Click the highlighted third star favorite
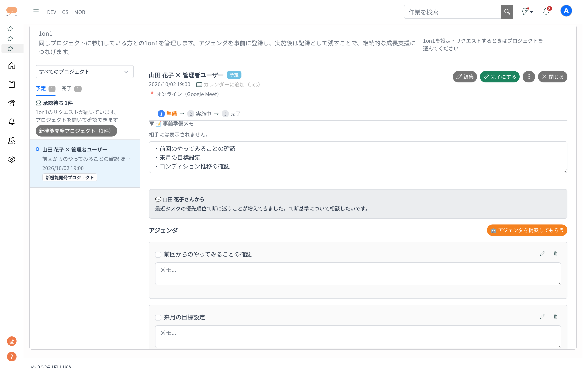The width and height of the screenshot is (588, 368). 10,49
